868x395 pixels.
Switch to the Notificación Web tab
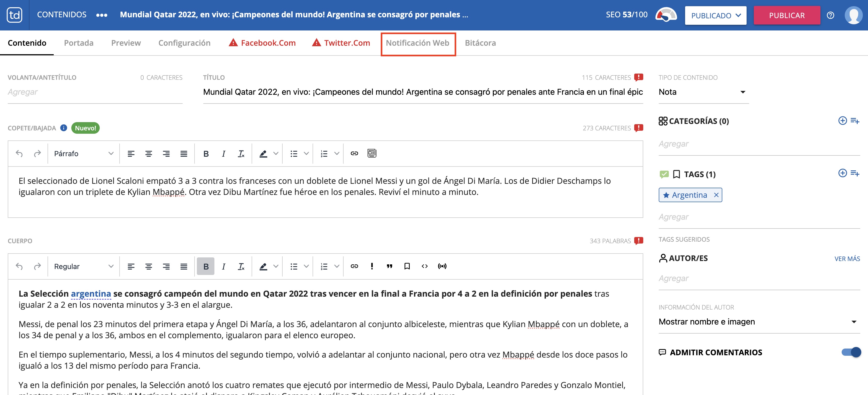click(x=417, y=43)
